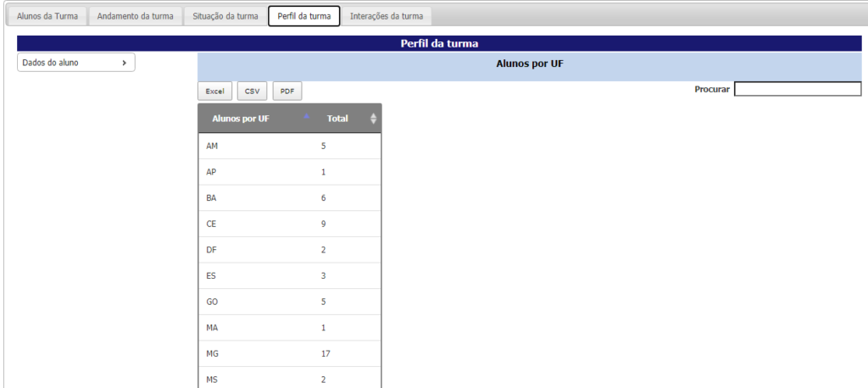Click the Total column sort arrows
The height and width of the screenshot is (388, 868).
tap(373, 119)
